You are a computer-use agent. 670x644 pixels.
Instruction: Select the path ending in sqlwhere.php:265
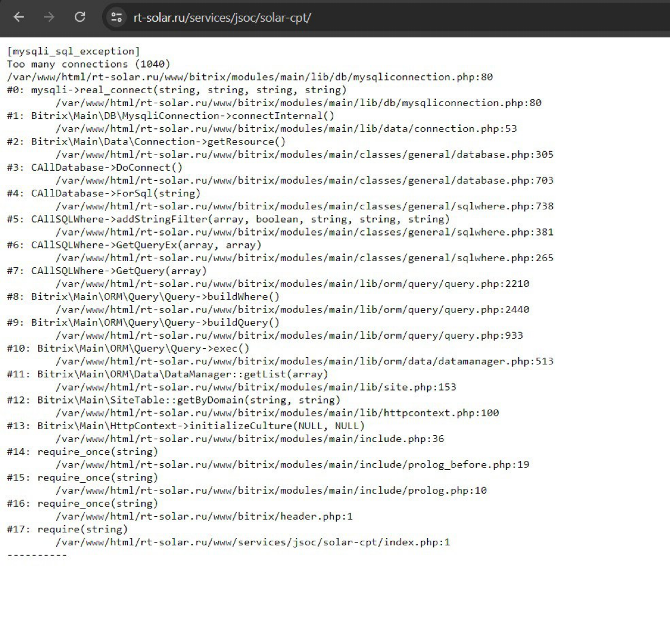click(304, 258)
